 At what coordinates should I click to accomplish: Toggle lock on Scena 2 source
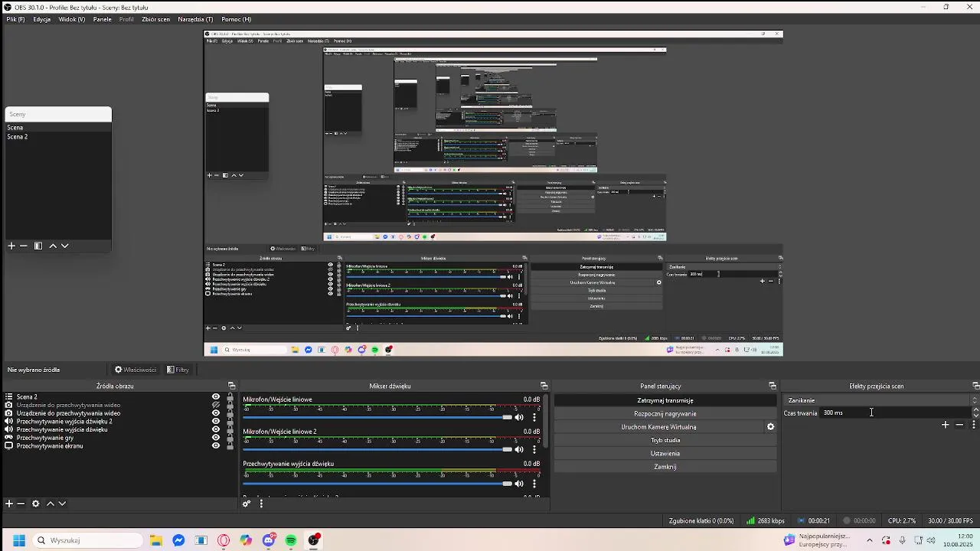pos(230,397)
